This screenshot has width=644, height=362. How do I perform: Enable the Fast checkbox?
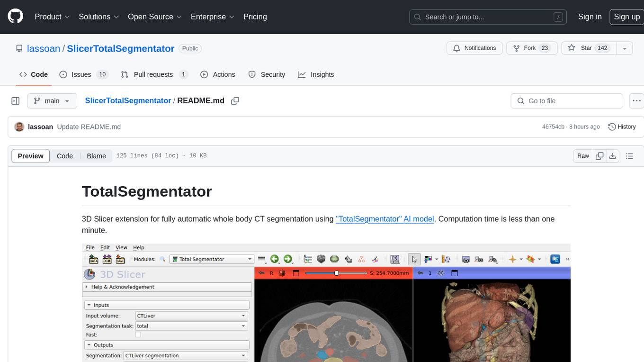138,335
